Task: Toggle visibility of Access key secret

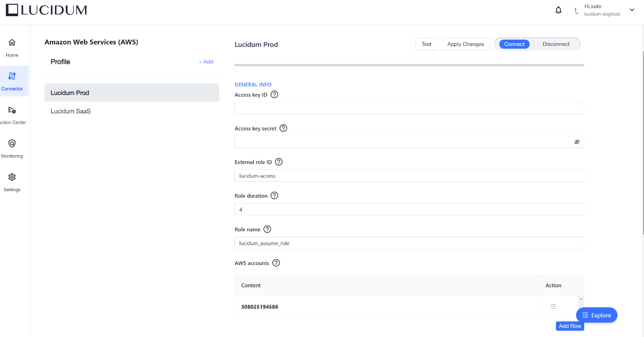Action: click(577, 142)
